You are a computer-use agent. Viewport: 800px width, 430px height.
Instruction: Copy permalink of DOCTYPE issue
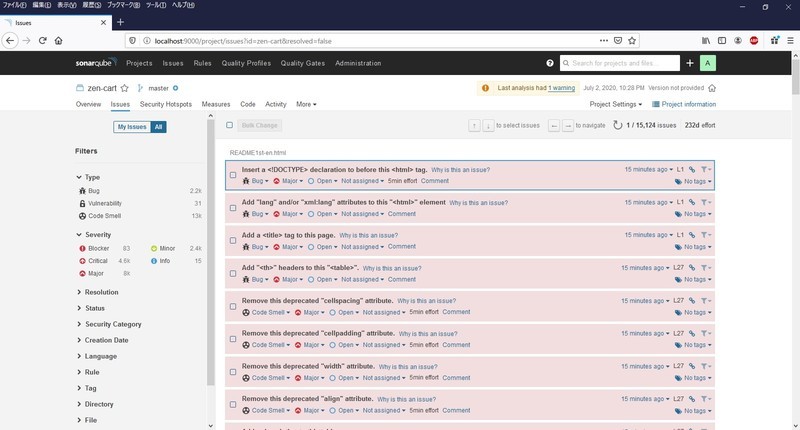pyautogui.click(x=692, y=169)
